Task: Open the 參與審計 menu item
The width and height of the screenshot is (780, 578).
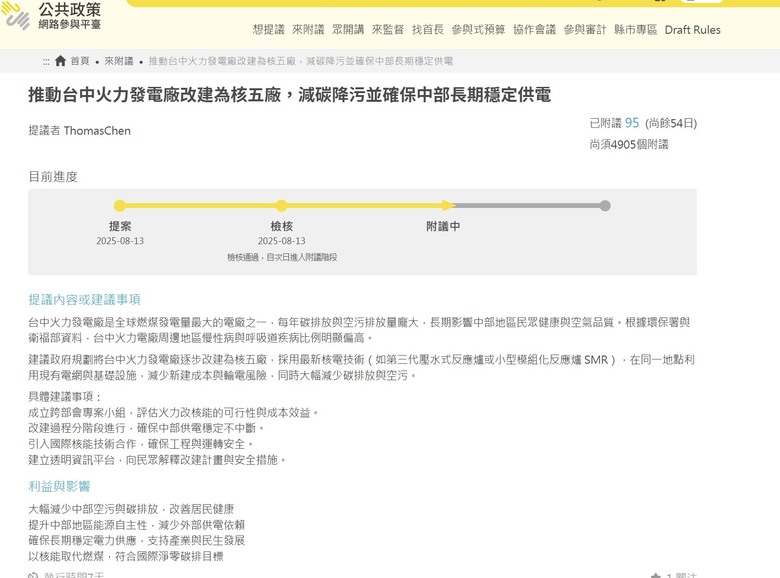Action: click(585, 30)
